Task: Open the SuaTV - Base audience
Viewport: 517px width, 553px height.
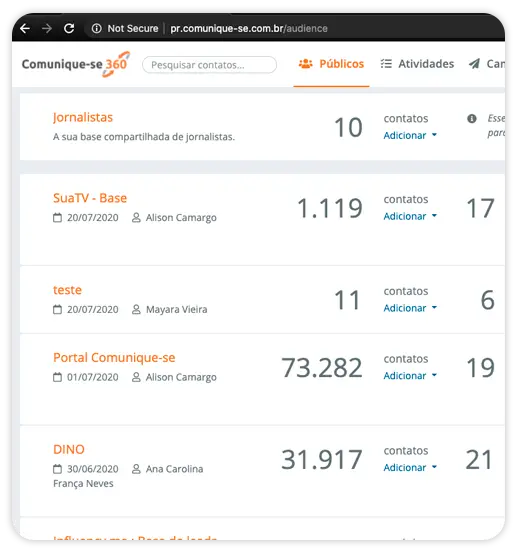Action: tap(90, 198)
